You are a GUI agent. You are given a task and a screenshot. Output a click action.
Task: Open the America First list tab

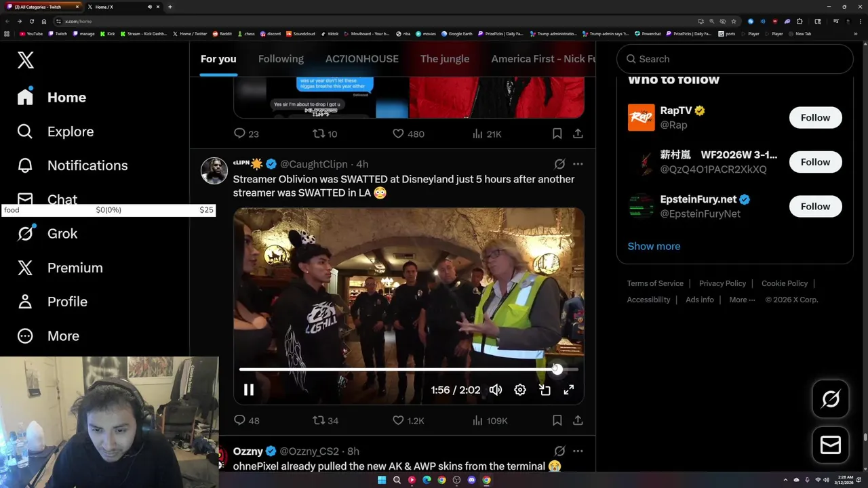(543, 59)
